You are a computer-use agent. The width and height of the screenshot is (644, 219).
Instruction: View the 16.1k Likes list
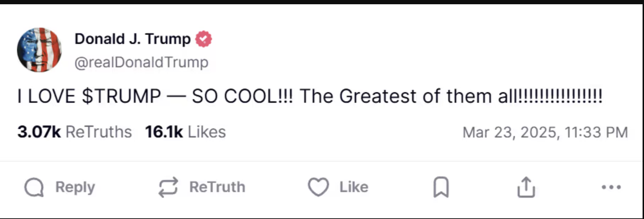[x=185, y=132]
